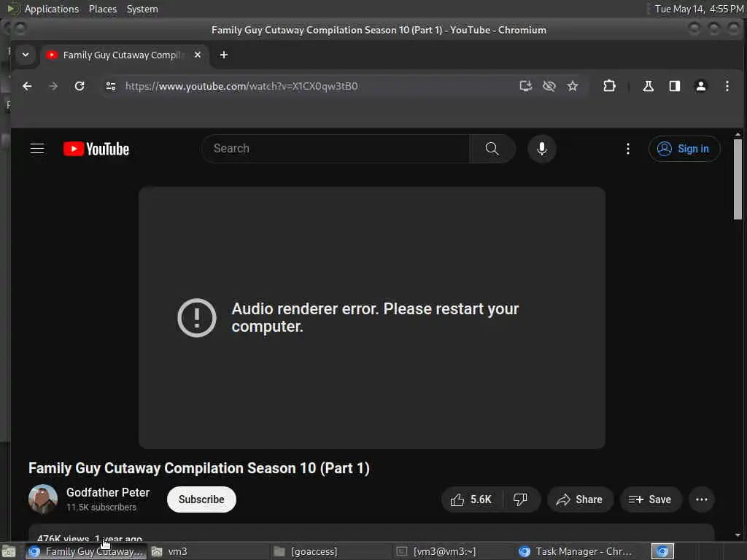Switch to Task Manager taskbar item

[577, 552]
